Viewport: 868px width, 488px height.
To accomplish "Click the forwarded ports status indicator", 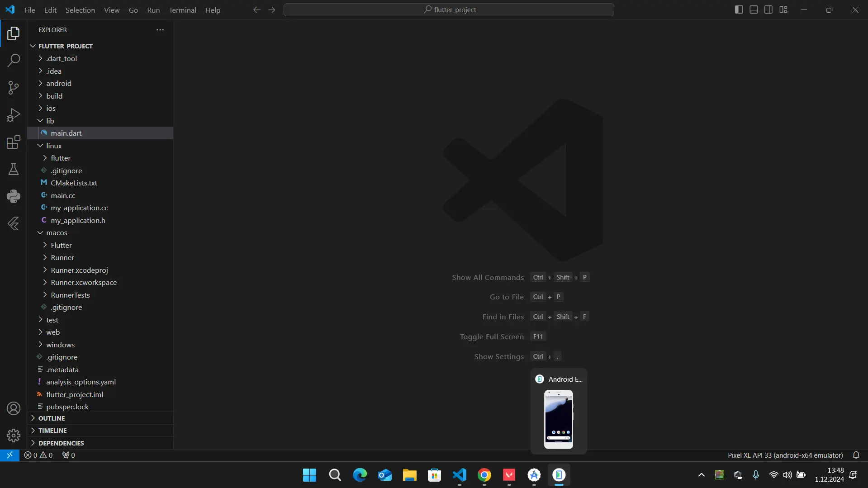I will tap(69, 455).
